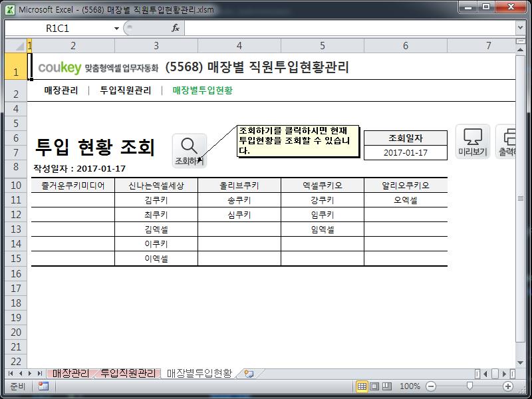Go to previous sheet tab arrow
Screen dimensions: 532x399
click(x=21, y=374)
